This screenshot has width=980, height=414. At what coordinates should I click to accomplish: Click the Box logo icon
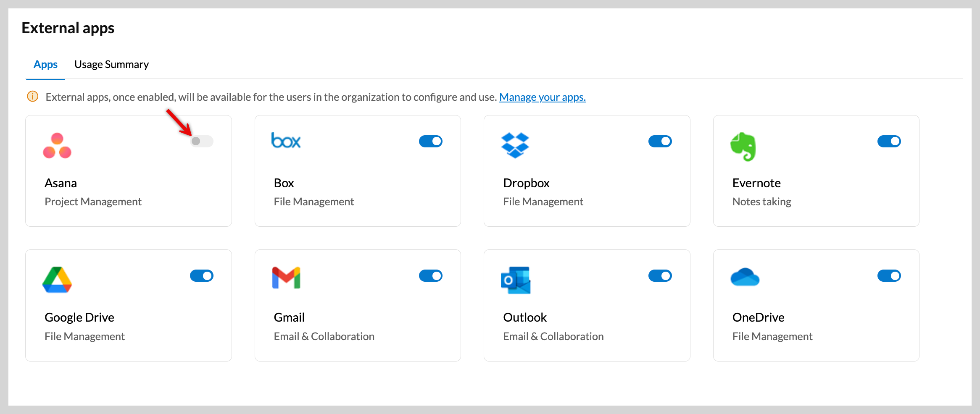tap(286, 141)
